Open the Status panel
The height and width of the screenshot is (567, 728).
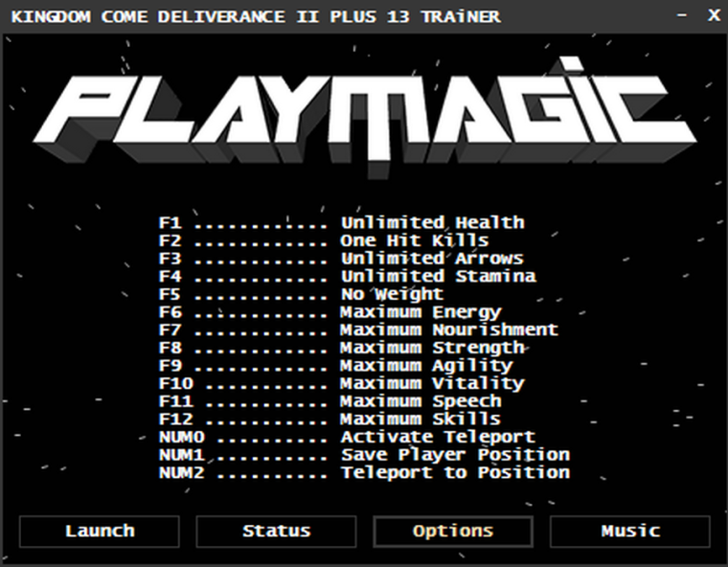pos(276,531)
